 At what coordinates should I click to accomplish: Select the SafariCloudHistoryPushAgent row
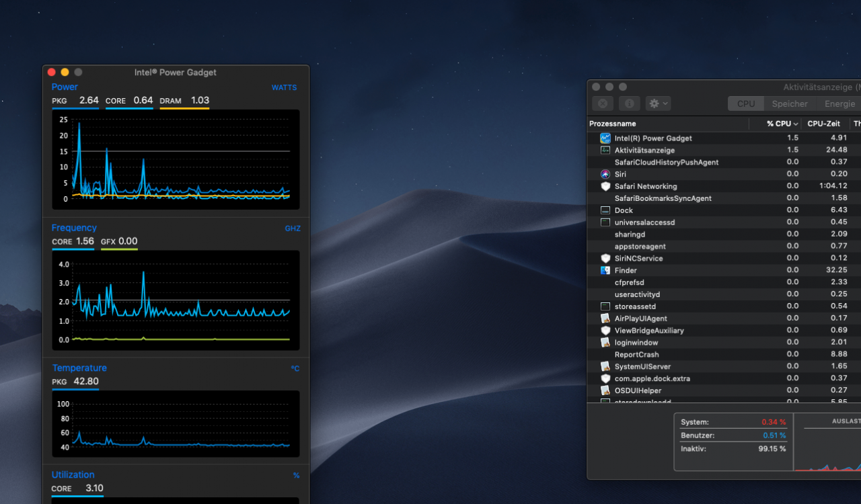coord(724,163)
